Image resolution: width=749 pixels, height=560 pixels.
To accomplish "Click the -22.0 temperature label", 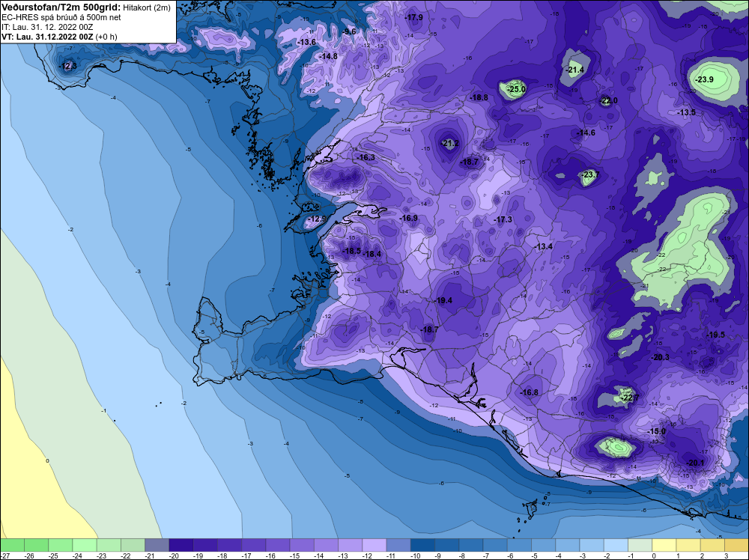I will [x=608, y=101].
